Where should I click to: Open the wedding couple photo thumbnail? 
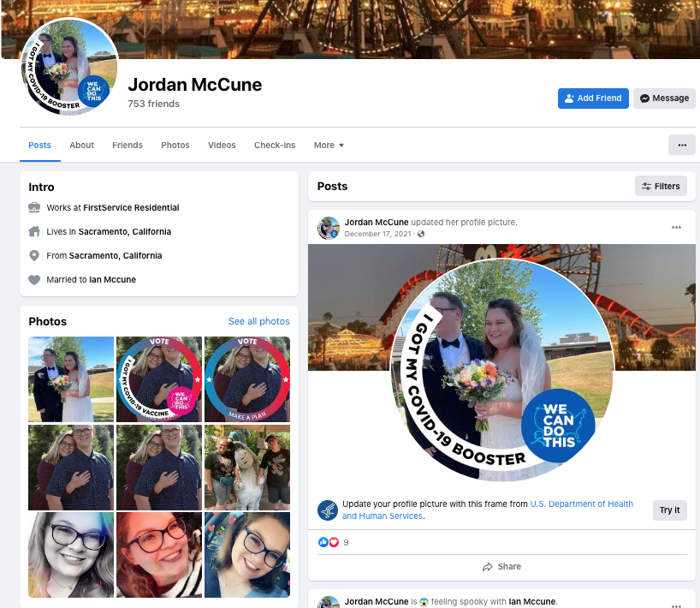[x=71, y=379]
